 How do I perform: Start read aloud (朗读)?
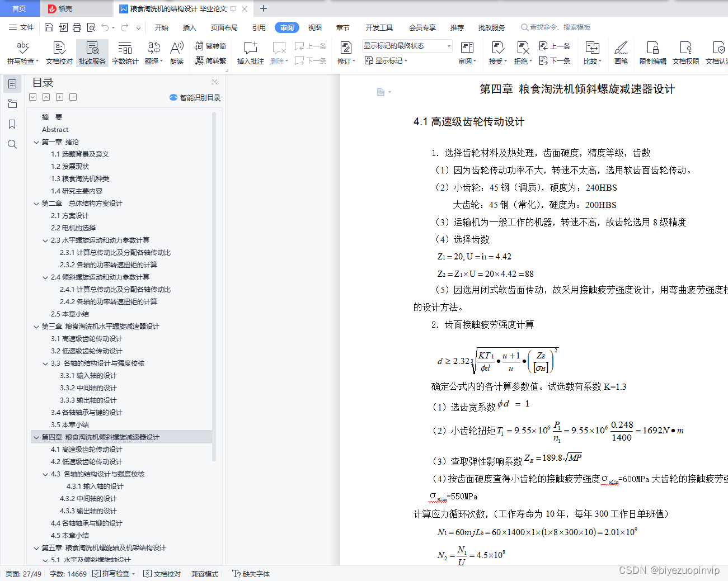pyautogui.click(x=177, y=53)
